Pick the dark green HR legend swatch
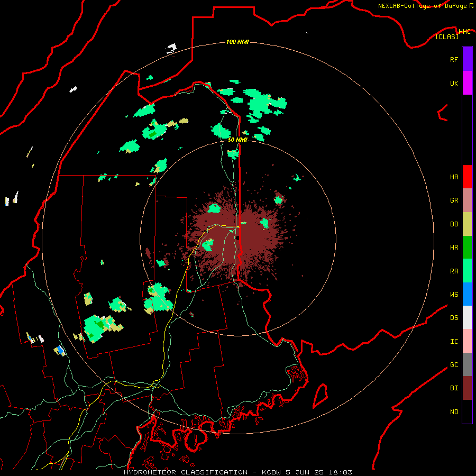The height and width of the screenshot is (476, 476). [x=467, y=248]
